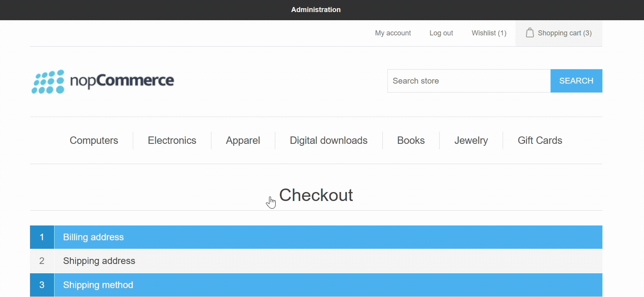Expand the Shipping method step
Image resolution: width=644 pixels, height=297 pixels.
click(98, 285)
